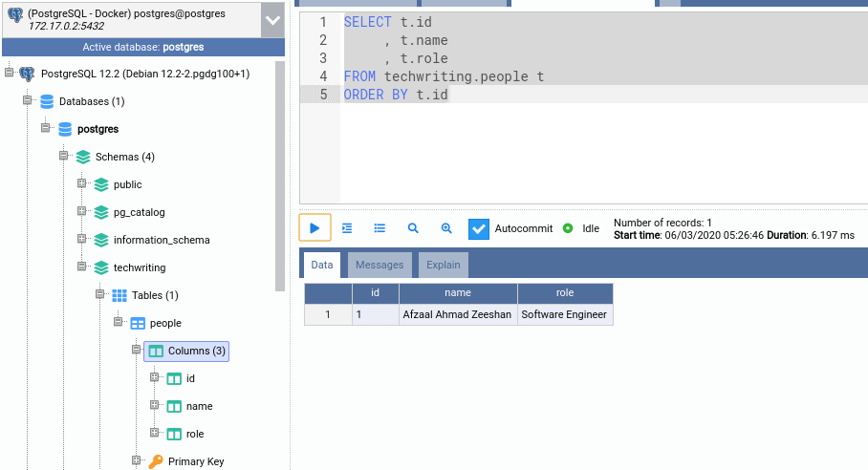Image resolution: width=868 pixels, height=470 pixels.
Task: Select the Columns (3) tree node
Action: tap(196, 351)
